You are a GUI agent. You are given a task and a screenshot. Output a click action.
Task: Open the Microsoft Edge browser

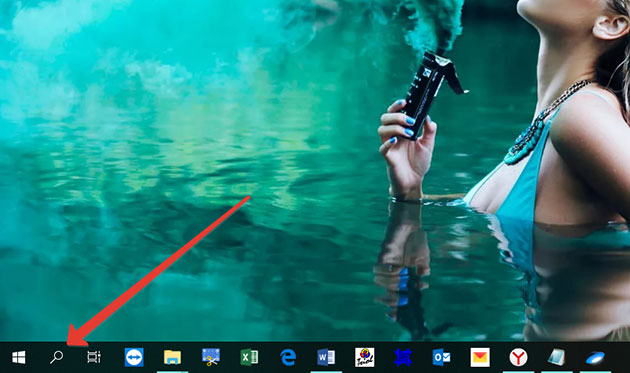[x=288, y=357]
